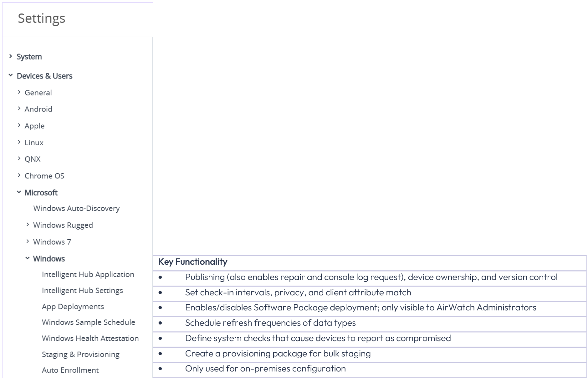Select Windows Health Attestation
This screenshot has height=379, width=588.
90,339
